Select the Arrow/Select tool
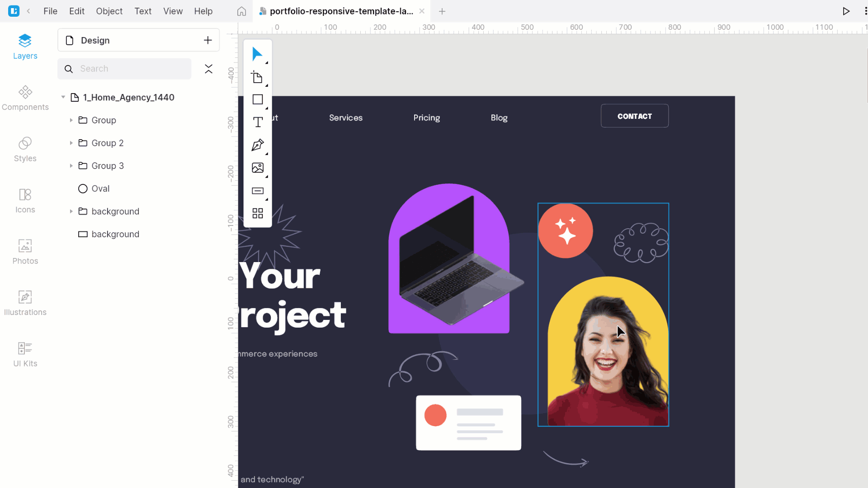The width and height of the screenshot is (868, 488). (x=258, y=54)
